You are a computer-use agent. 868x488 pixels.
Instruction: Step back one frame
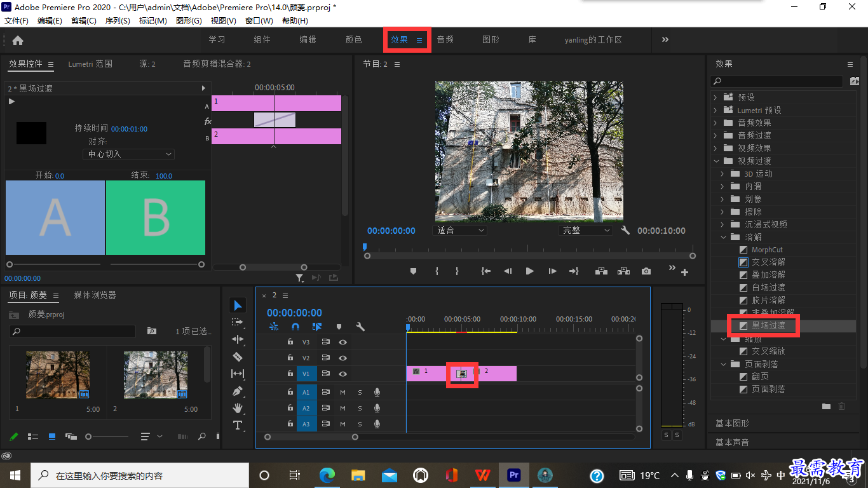coord(508,271)
